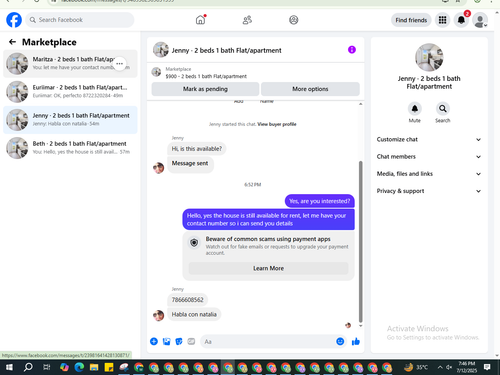The width and height of the screenshot is (500, 375).
Task: Open the emoji picker in composer
Action: pos(340,342)
